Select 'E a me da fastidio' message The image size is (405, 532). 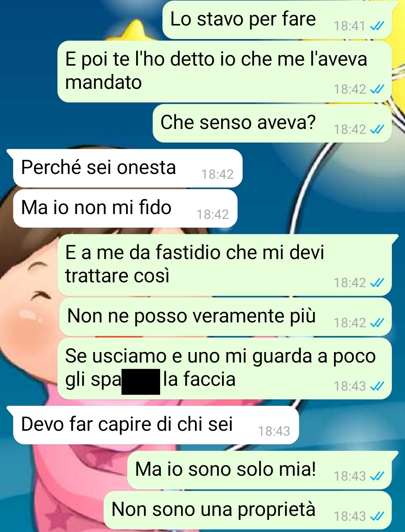(x=224, y=265)
